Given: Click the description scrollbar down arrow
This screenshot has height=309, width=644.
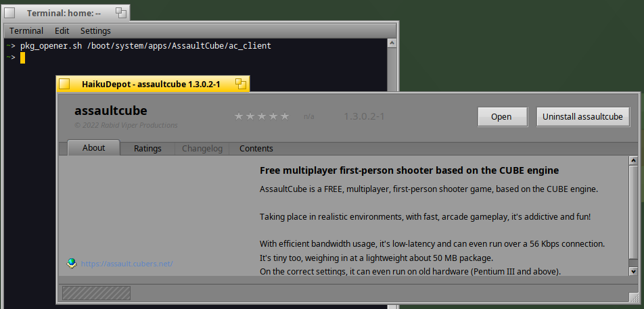Looking at the screenshot, I should coord(633,271).
